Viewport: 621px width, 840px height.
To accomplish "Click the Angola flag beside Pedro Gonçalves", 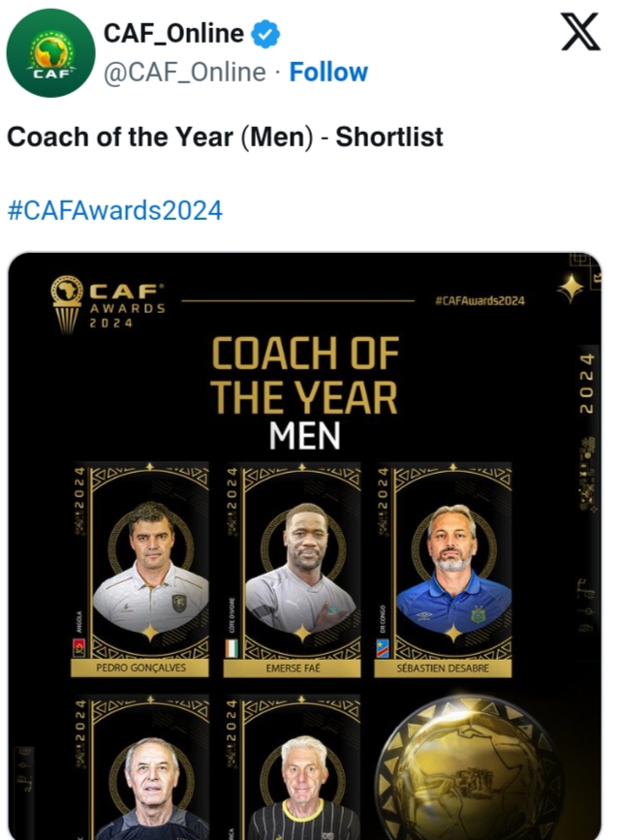I will pos(79,648).
